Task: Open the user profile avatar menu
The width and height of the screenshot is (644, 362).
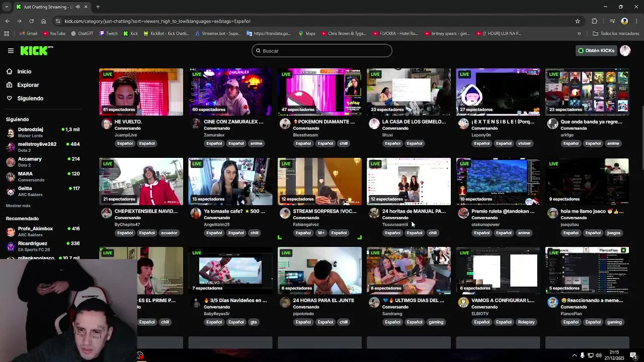Action: coord(625,51)
